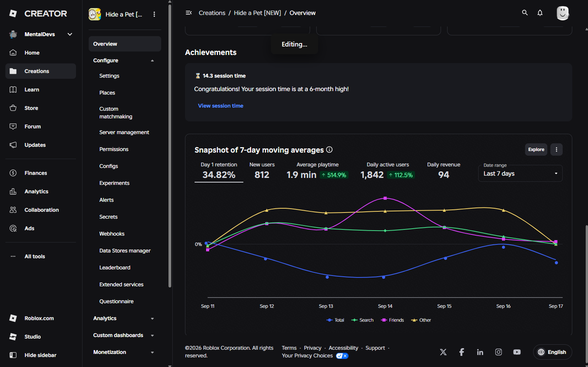Screen dimensions: 588x367
Task: Open Data Stores manager
Action: click(125, 251)
